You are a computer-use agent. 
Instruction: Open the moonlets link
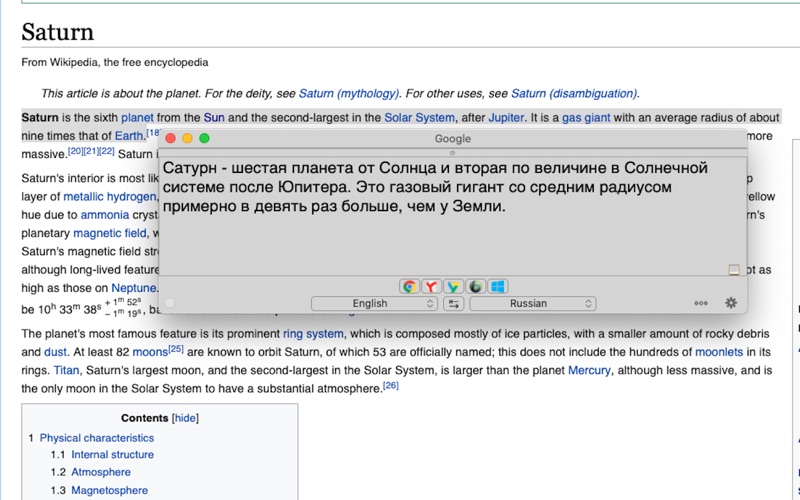pos(719,353)
